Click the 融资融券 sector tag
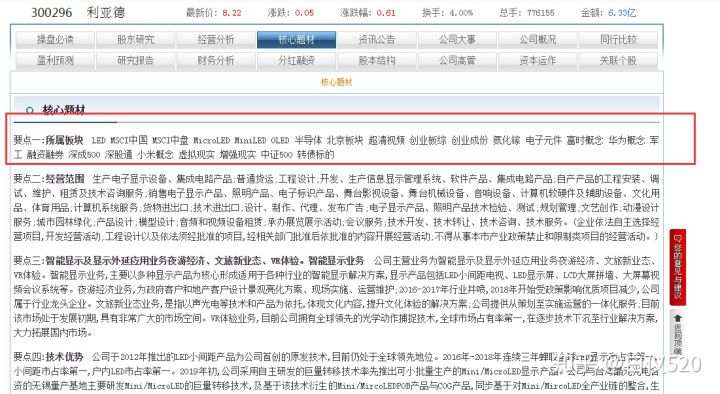Viewport: 720px width, 394px height. click(x=45, y=155)
